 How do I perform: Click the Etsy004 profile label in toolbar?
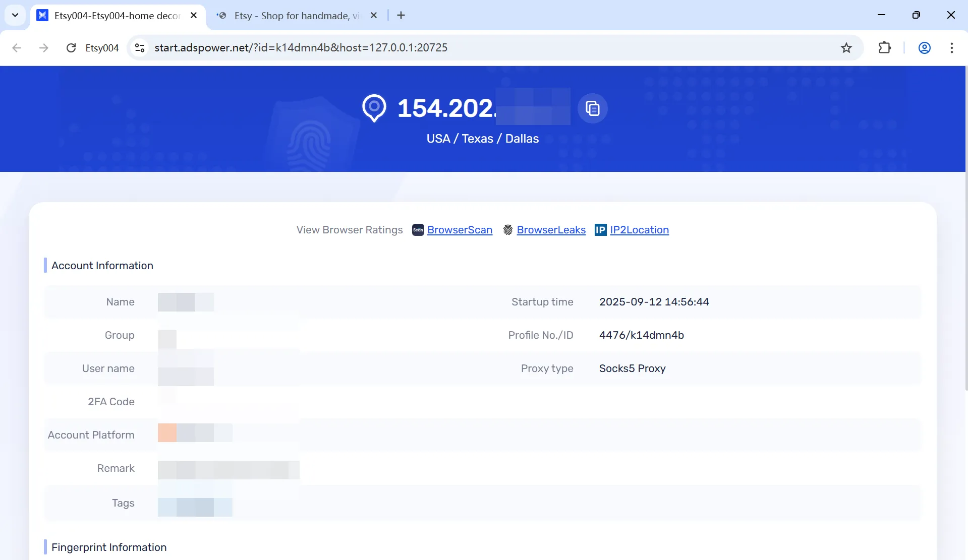tap(102, 48)
